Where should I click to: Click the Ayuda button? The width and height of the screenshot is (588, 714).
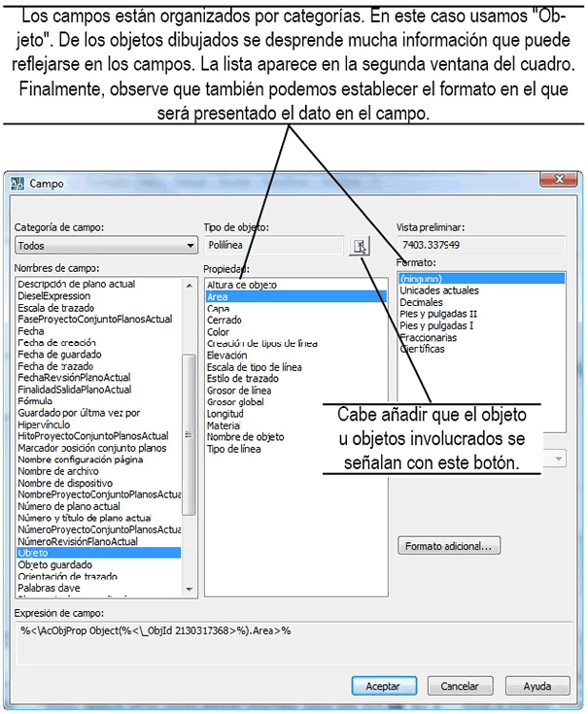coord(537,686)
